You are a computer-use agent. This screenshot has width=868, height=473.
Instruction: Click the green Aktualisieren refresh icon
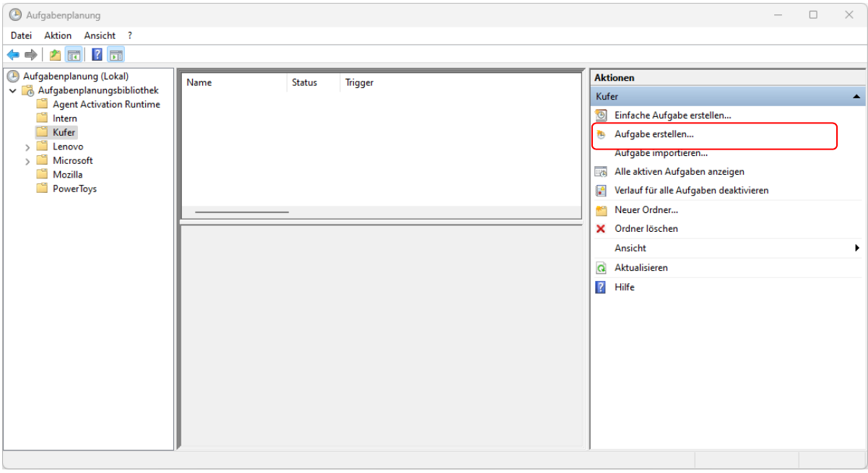(601, 268)
